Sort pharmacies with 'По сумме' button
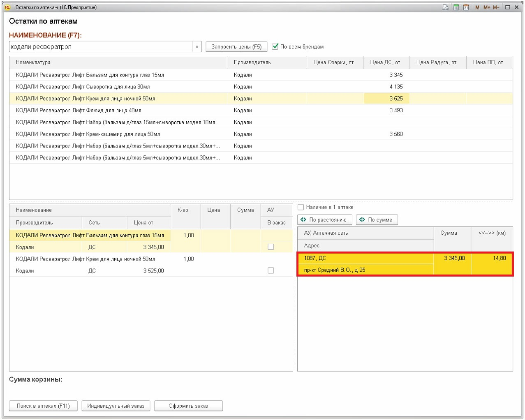Image resolution: width=525 pixels, height=420 pixels. coord(377,220)
